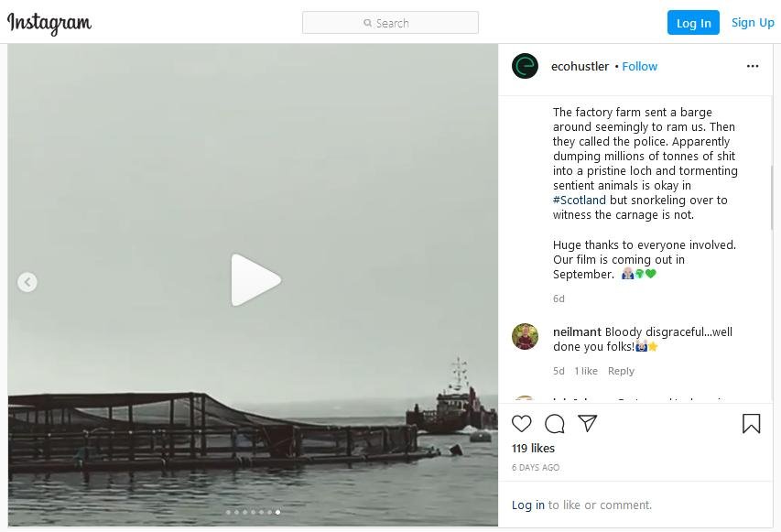Open ecohustler's profile picture

coord(524,66)
